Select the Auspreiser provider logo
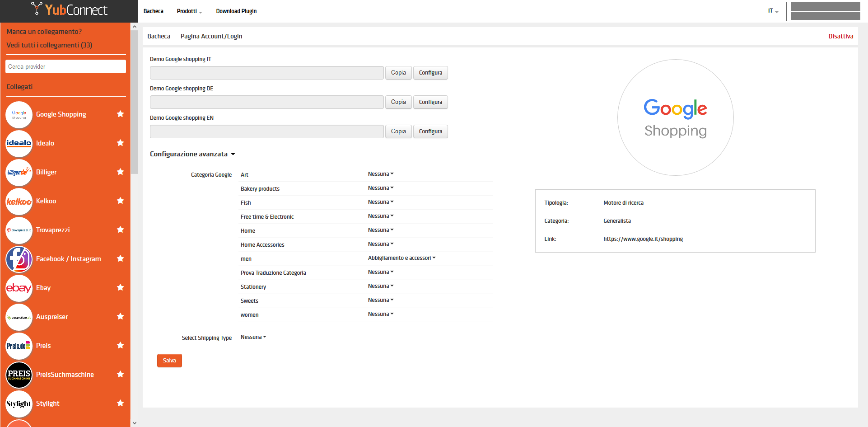This screenshot has height=427, width=868. (19, 317)
